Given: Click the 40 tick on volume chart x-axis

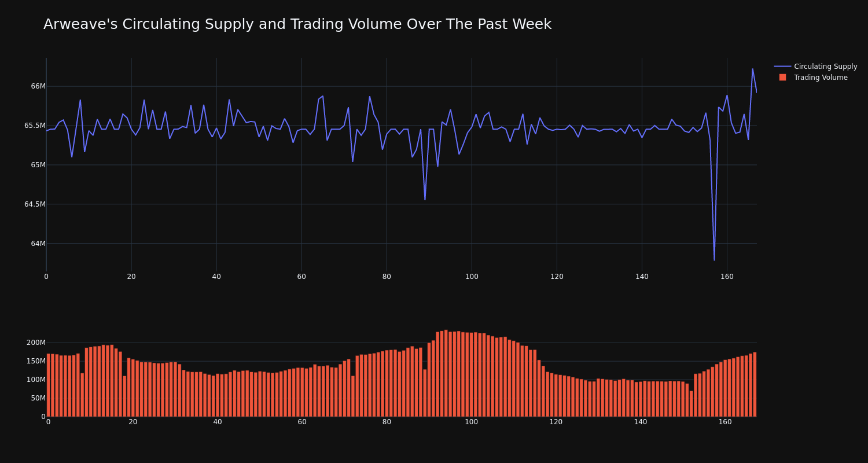Looking at the screenshot, I should 218,422.
